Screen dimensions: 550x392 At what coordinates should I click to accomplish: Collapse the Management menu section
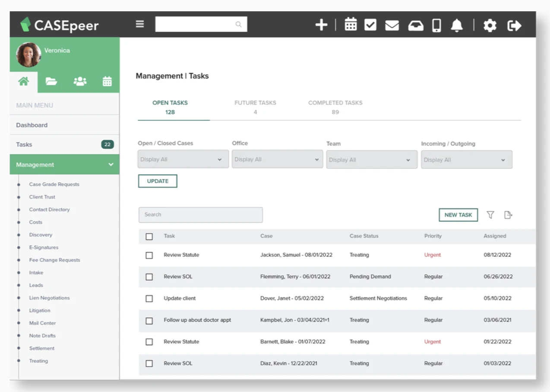64,164
